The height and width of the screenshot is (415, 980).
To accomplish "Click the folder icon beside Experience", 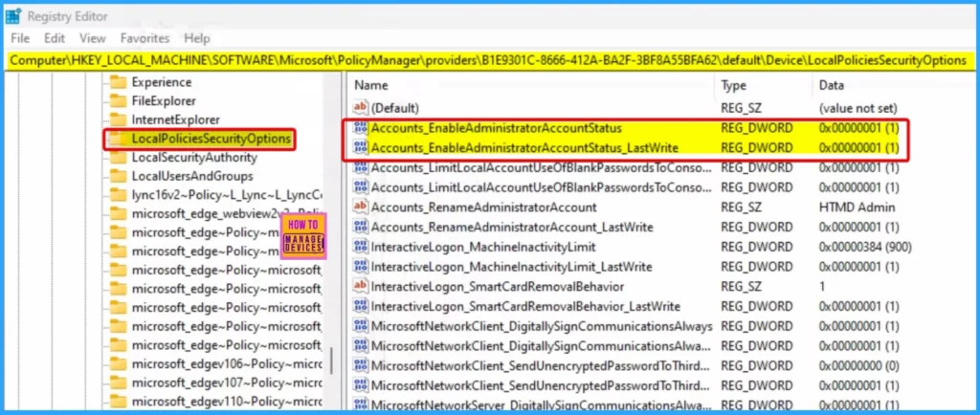I will coord(118,81).
